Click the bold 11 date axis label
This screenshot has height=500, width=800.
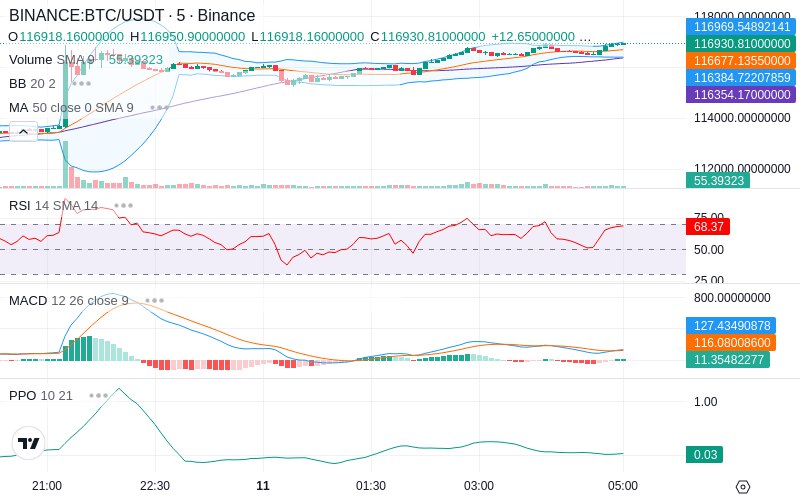(263, 486)
